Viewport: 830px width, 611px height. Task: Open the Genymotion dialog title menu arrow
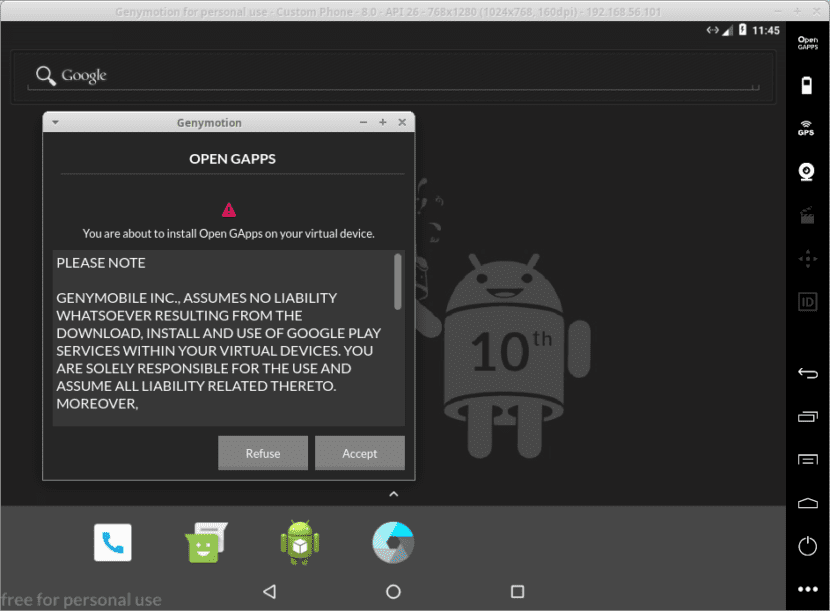pyautogui.click(x=55, y=123)
